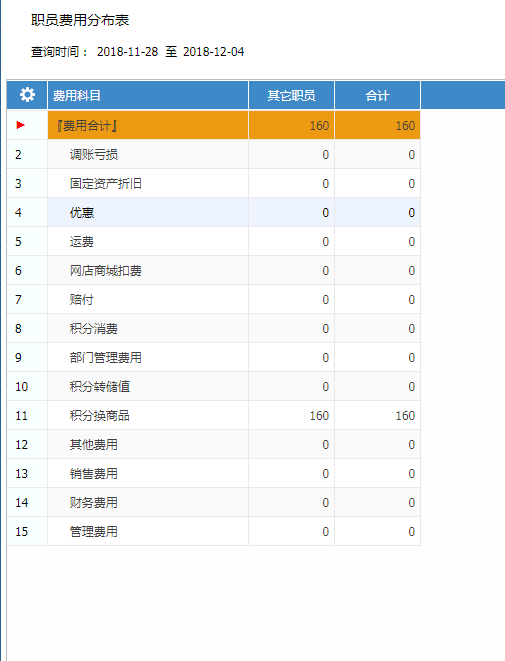Select the 部门管理费用 row
505x661 pixels.
[x=213, y=357]
